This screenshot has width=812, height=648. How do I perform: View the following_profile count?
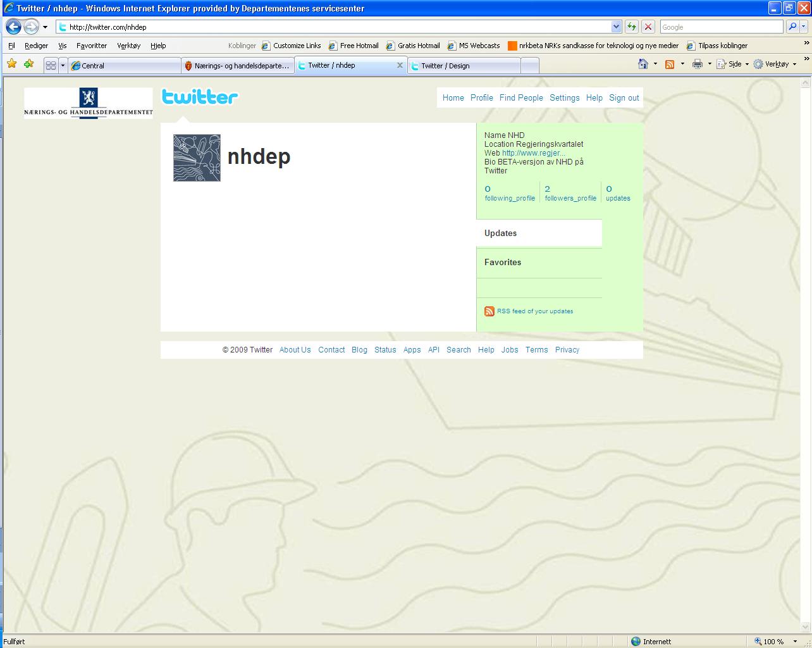tap(510, 193)
